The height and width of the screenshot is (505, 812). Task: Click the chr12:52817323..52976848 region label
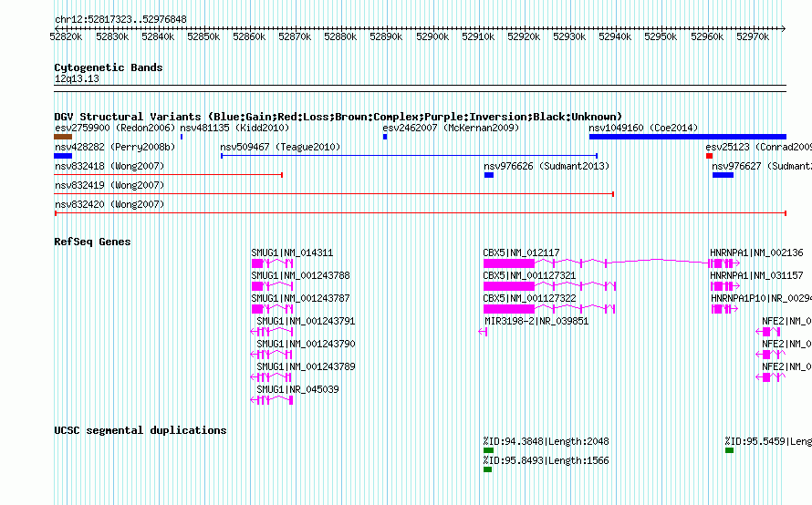[120, 19]
